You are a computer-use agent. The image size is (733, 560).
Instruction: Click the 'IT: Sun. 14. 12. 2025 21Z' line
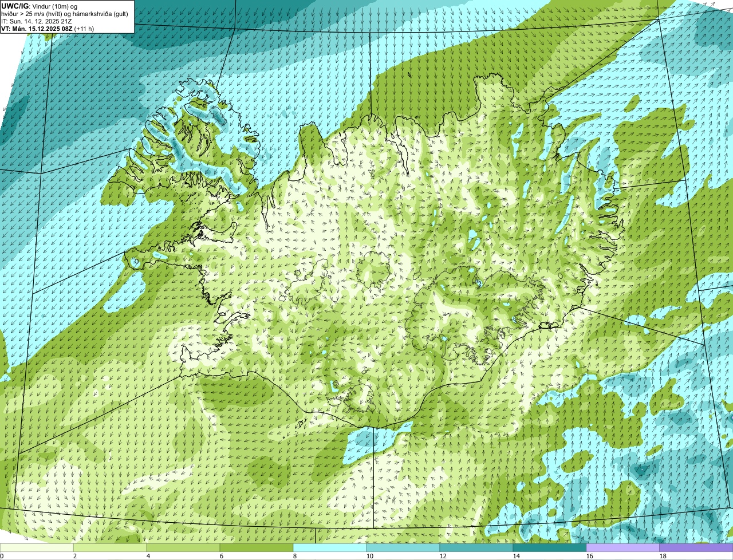pyautogui.click(x=37, y=21)
